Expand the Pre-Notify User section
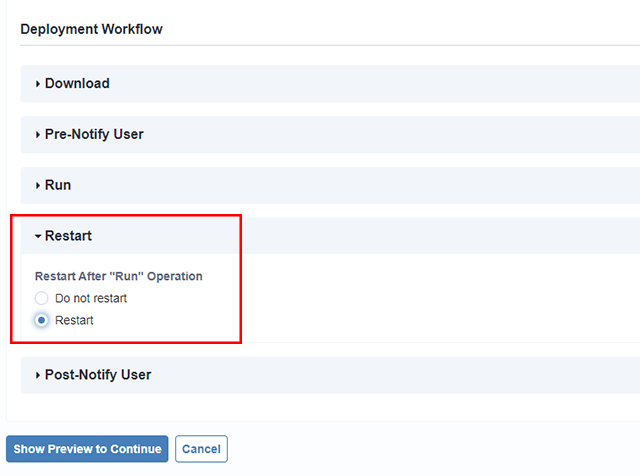 point(94,135)
